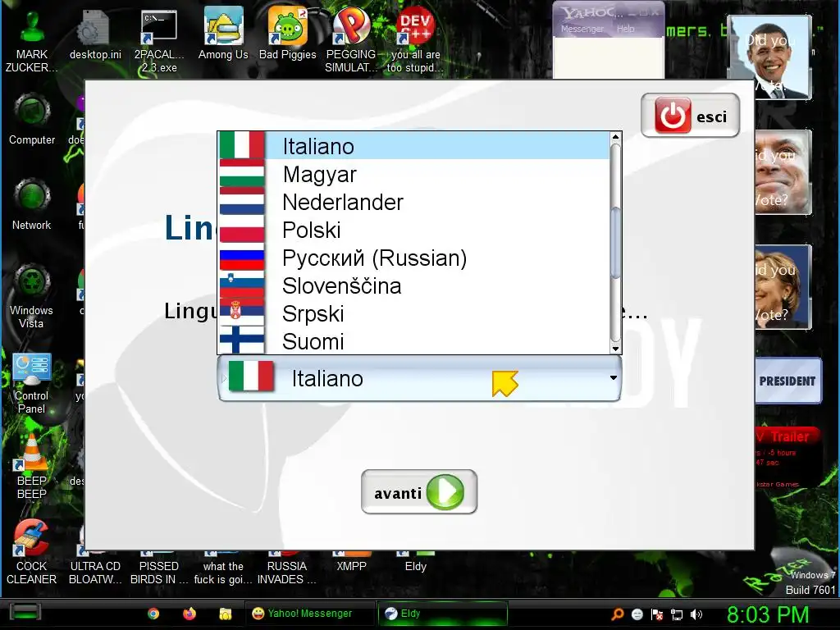Open the Messenger menu in Yahoo window
Viewport: 840px width, 630px height.
tap(582, 29)
